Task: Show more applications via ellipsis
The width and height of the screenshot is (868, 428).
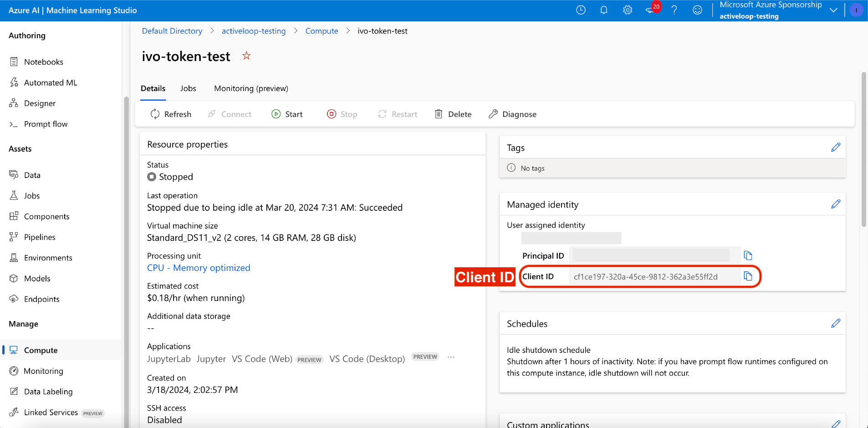Action: click(x=451, y=357)
